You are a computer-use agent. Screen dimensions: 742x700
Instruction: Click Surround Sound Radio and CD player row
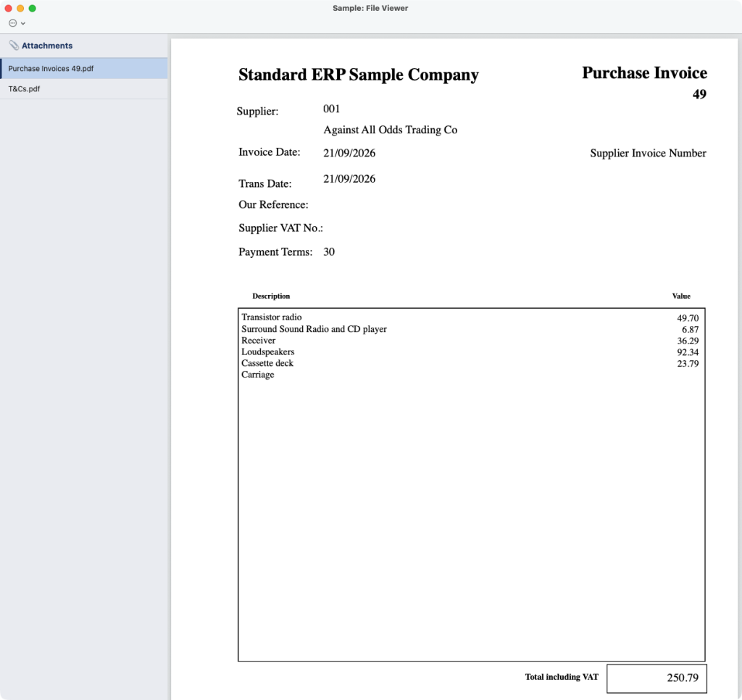(x=314, y=329)
